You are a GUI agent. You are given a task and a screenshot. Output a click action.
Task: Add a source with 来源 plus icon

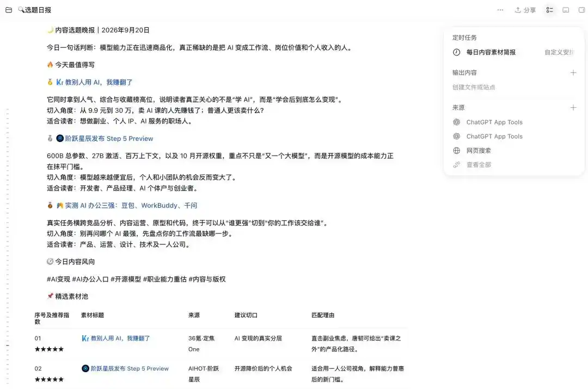coord(573,108)
